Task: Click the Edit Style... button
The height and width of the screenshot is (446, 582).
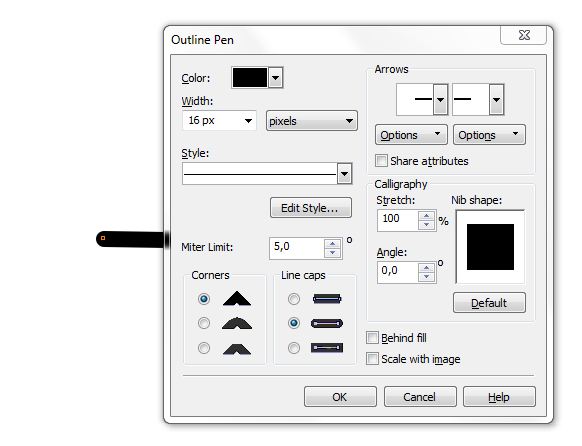Action: [311, 208]
